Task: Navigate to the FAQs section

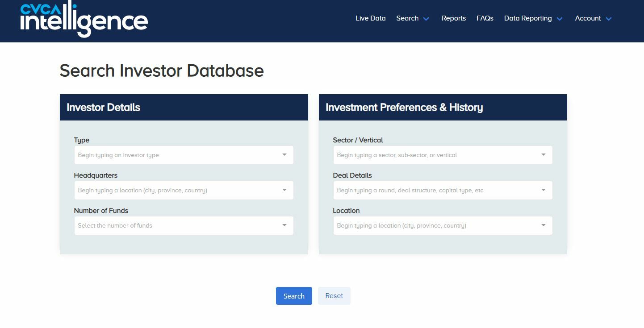Action: pos(485,18)
